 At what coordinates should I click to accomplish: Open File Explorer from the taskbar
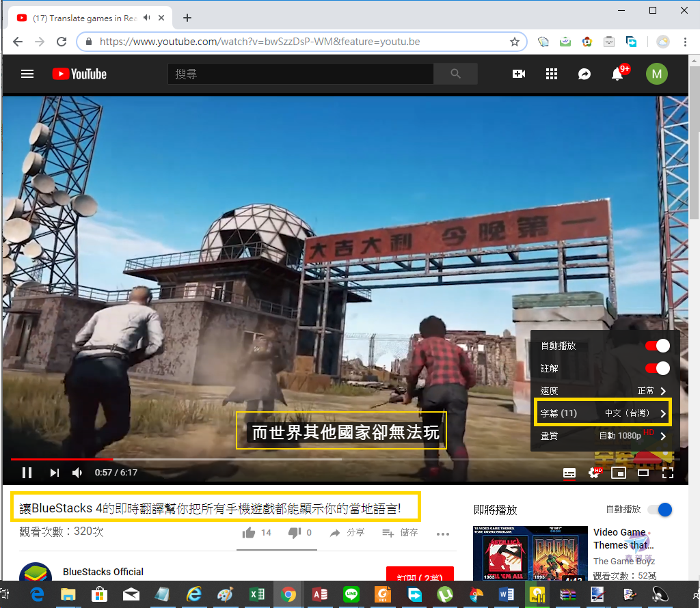coord(68,594)
